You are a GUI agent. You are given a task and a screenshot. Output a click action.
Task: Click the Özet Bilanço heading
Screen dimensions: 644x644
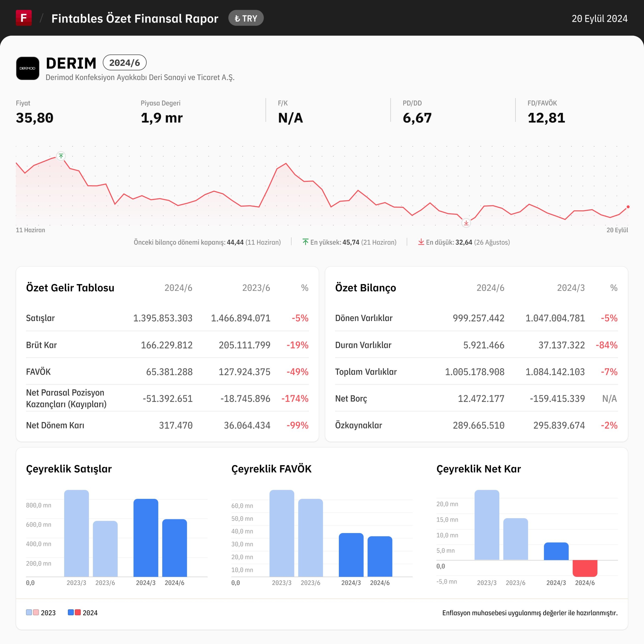point(366,288)
